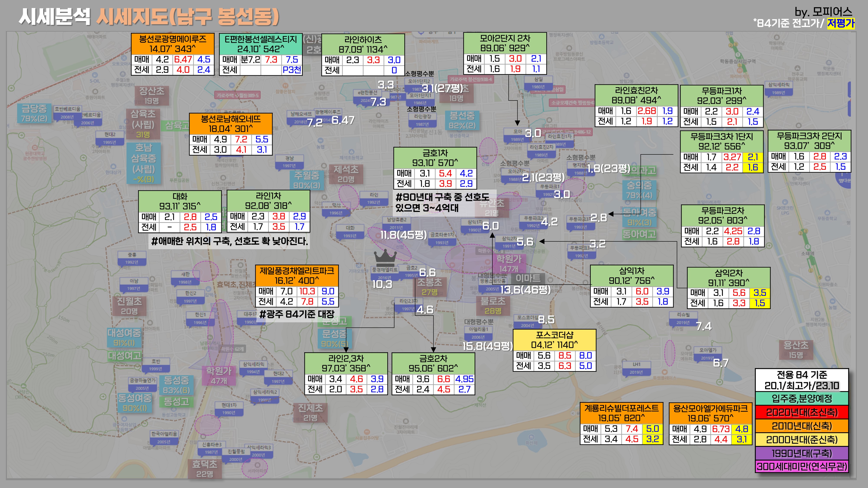The height and width of the screenshot is (488, 868).
Task: Click the 삼익세라믹 1989년 map marker
Action: tap(779, 88)
